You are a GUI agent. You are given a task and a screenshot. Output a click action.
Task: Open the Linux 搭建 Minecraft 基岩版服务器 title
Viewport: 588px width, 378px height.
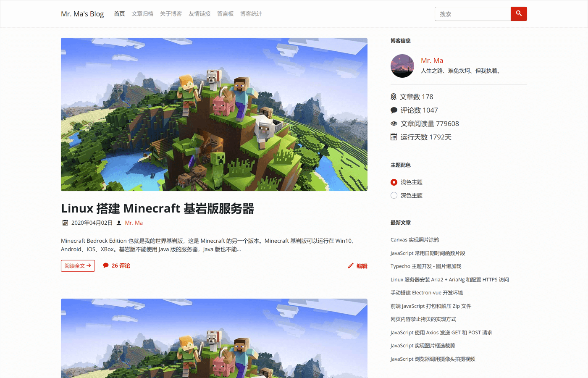(157, 208)
